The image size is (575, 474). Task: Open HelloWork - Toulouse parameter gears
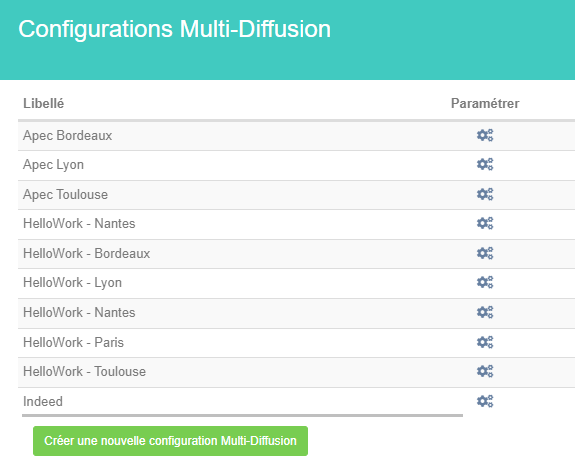(x=485, y=371)
